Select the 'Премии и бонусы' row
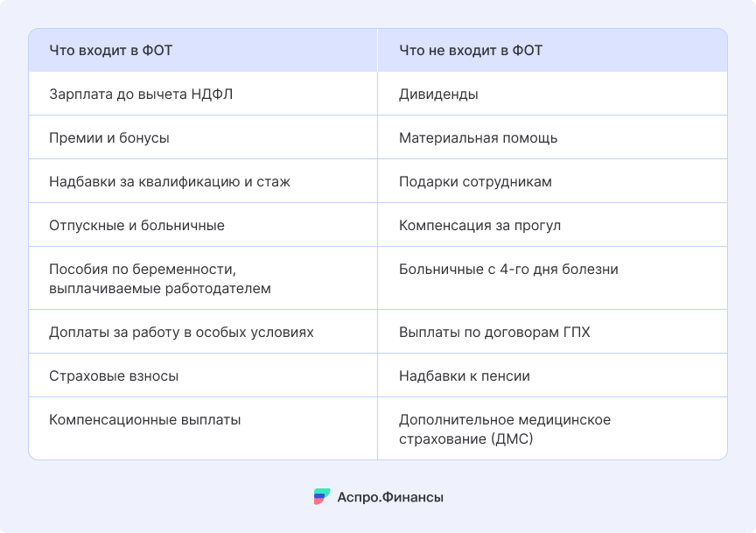This screenshot has height=533, width=756. 203,137
